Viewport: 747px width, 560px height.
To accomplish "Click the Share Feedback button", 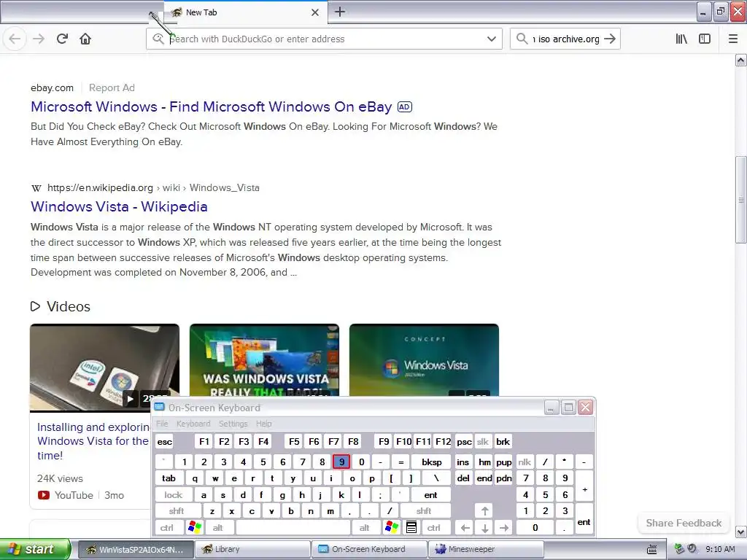I will click(x=684, y=523).
